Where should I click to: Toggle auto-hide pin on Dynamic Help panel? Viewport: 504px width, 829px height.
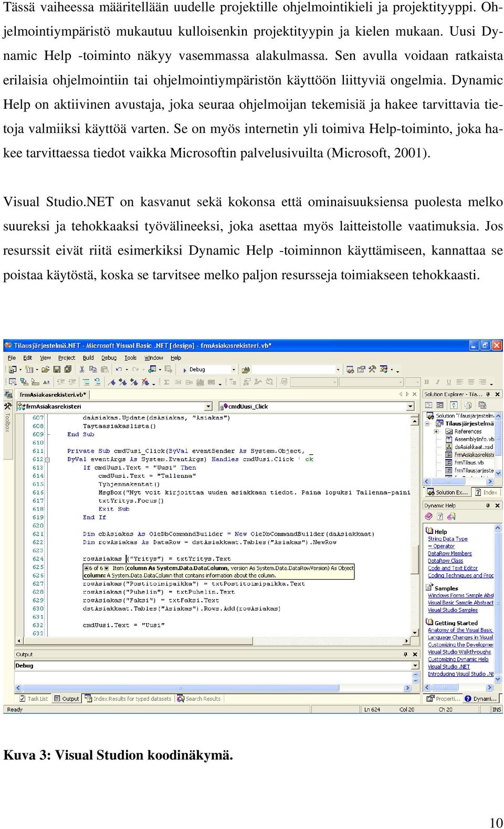pos(488,506)
